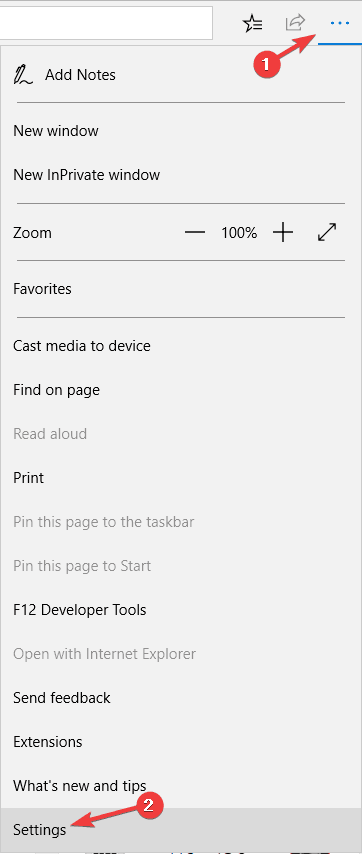Image resolution: width=362 pixels, height=854 pixels.
Task: Click the address bar field
Action: (106, 23)
